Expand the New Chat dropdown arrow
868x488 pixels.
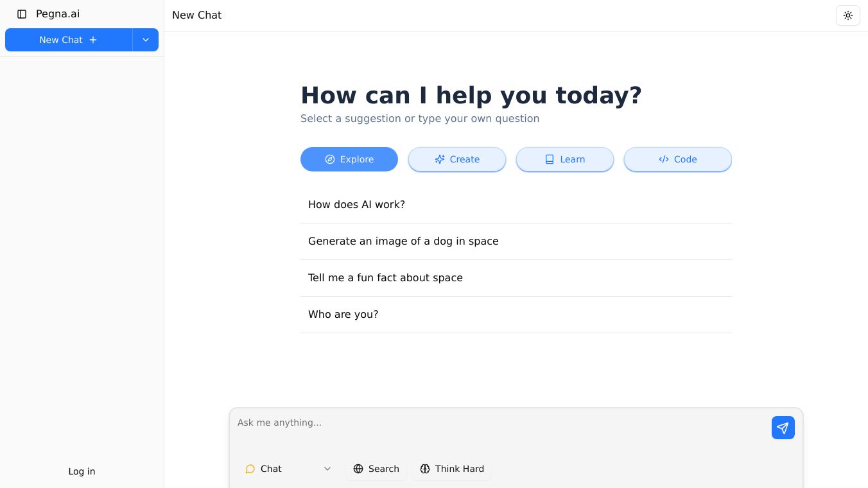[x=146, y=40]
